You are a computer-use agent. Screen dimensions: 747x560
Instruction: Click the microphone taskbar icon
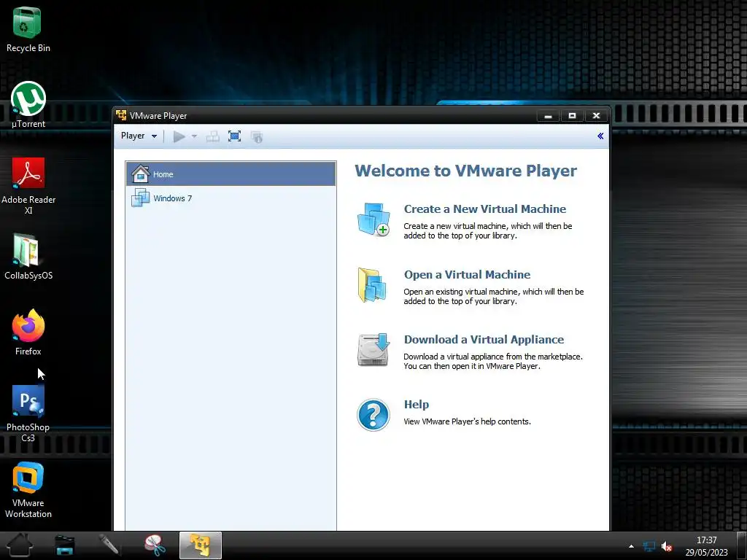click(x=109, y=545)
